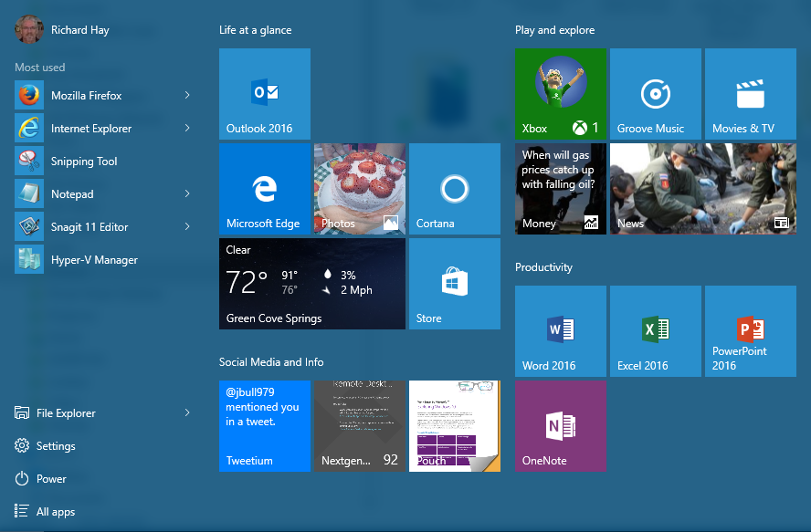Launch Word 2016 from Productivity group
This screenshot has height=532, width=811.
560,330
